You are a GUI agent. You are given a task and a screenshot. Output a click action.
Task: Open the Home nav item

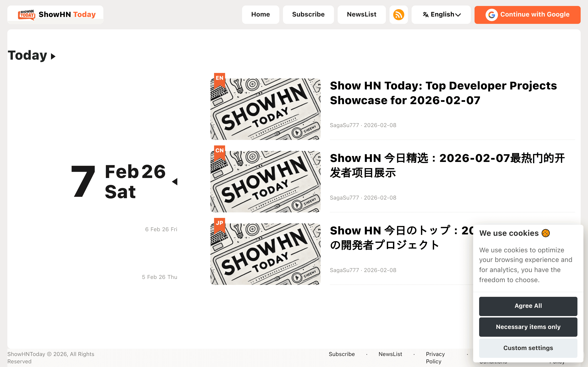pyautogui.click(x=260, y=14)
